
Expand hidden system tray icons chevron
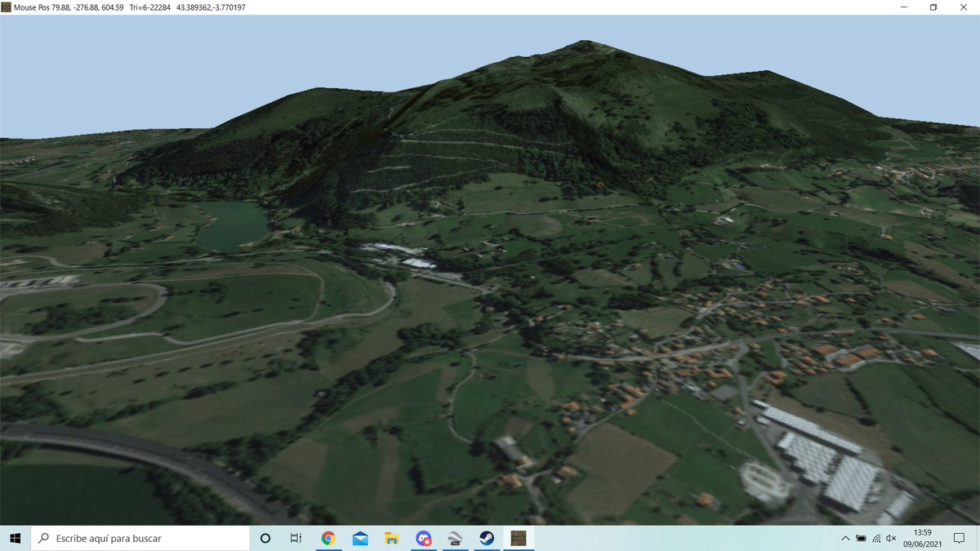[845, 538]
